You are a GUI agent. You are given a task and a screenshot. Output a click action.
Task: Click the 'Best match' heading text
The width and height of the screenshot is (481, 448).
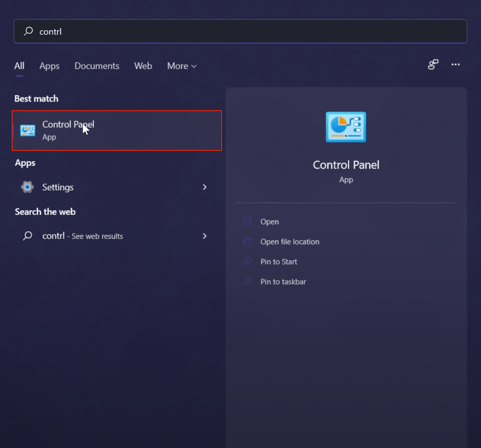[x=36, y=99]
